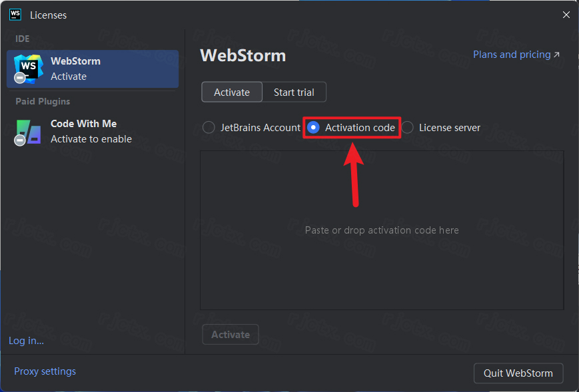Open the Plans and pricing link
The width and height of the screenshot is (579, 392).
coord(516,55)
